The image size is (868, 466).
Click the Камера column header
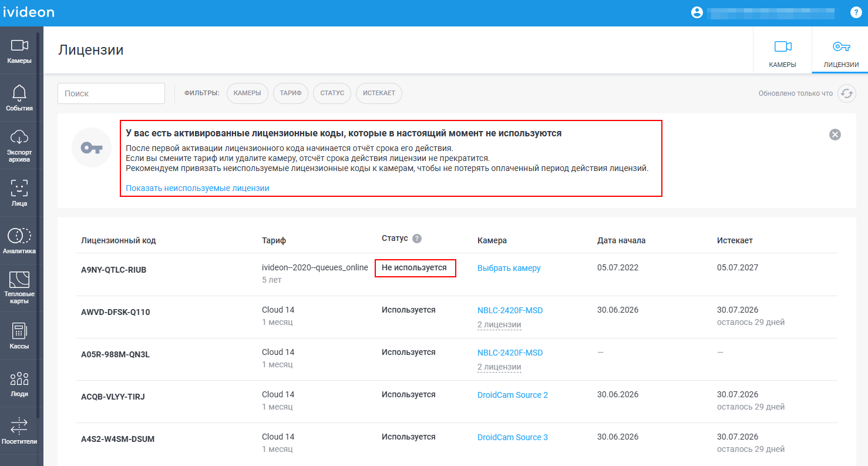pyautogui.click(x=492, y=240)
